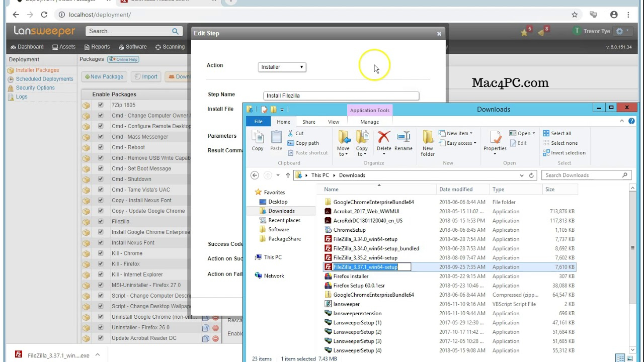Click the delete icon for Update Acrobat Reader DC
Viewport: 644px width, 362px height.
(215, 338)
